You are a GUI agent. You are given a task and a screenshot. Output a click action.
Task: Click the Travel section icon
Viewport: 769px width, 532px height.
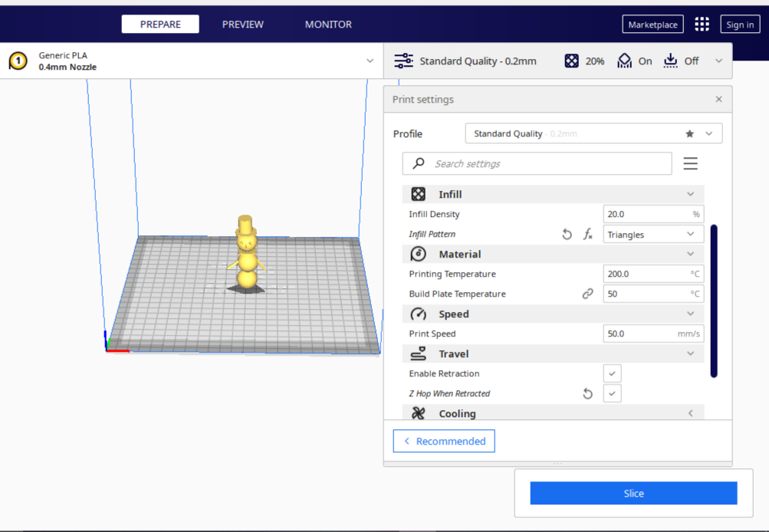[419, 353]
